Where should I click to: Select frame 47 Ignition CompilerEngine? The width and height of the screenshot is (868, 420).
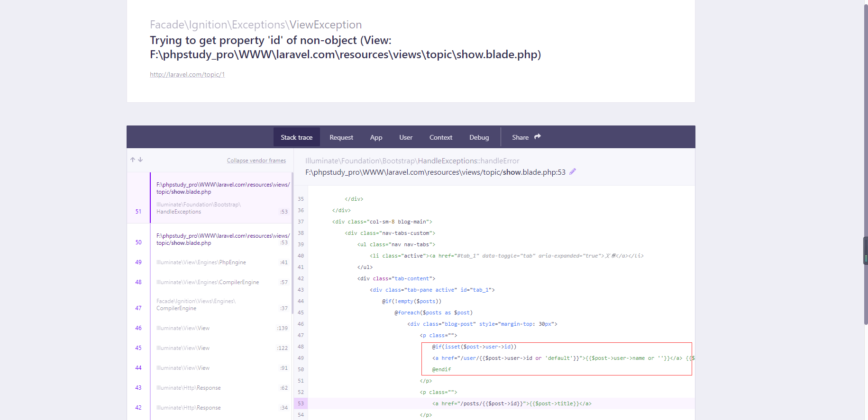(210, 304)
